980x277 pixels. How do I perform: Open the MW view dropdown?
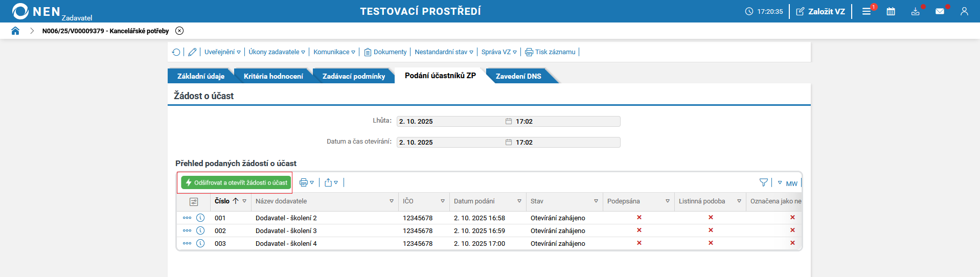coord(787,183)
